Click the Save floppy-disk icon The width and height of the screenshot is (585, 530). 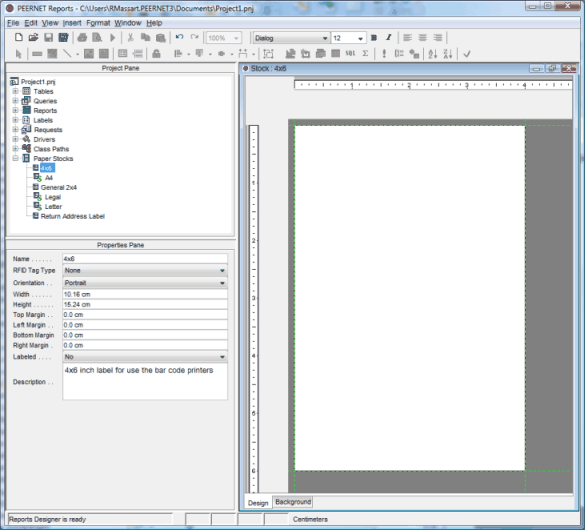tap(49, 37)
